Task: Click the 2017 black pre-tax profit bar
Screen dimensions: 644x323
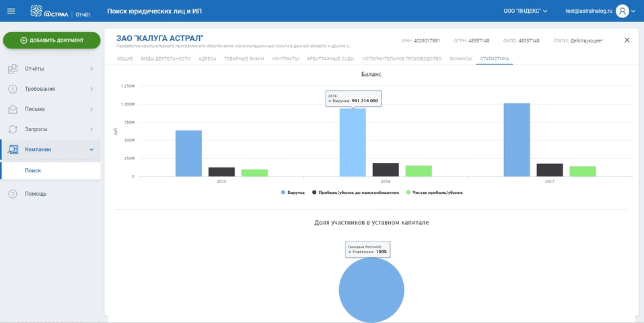Action: pos(550,170)
